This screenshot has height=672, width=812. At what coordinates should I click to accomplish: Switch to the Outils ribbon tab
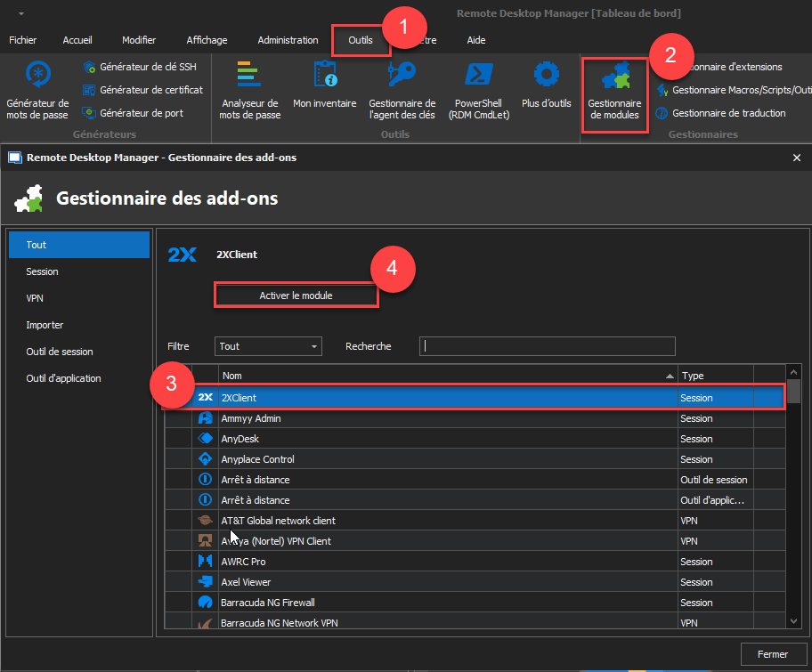(361, 40)
